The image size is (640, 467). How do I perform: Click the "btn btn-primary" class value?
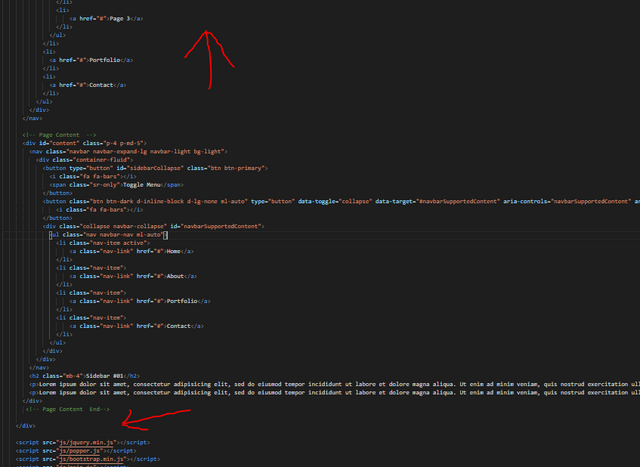point(236,168)
